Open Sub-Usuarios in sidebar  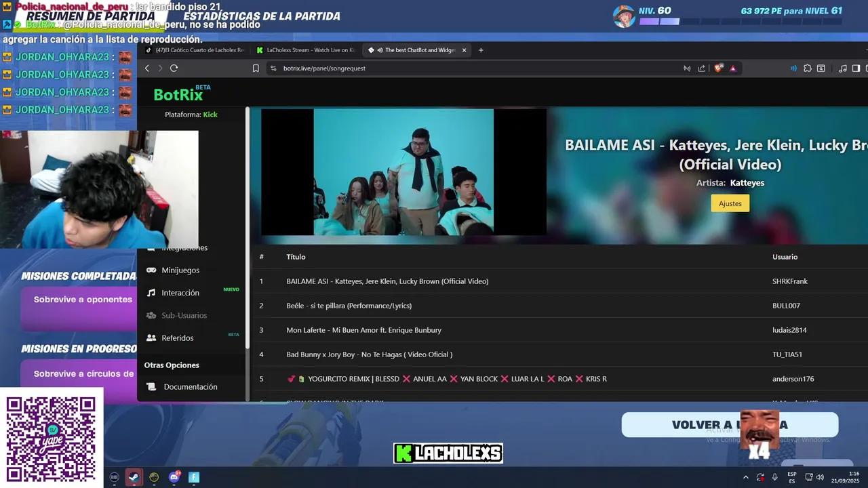coord(184,315)
